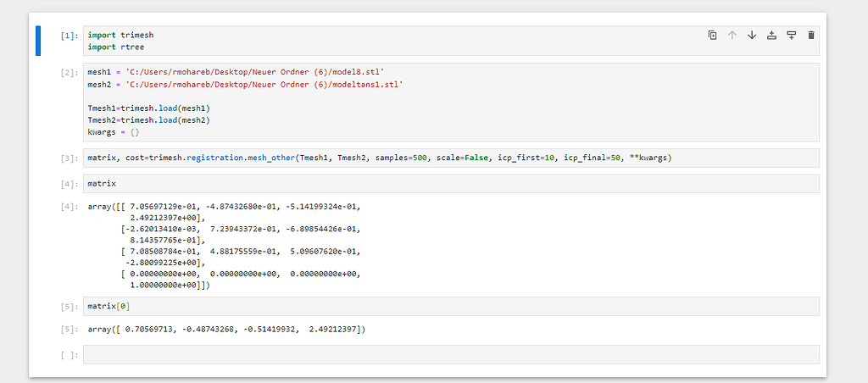Screen dimensions: 868x383
Task: Click the kwargs = {} line in cell 2
Action: (x=109, y=133)
